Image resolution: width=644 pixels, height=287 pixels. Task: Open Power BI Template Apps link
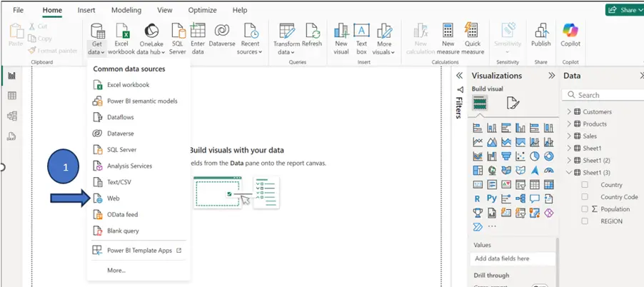137,251
